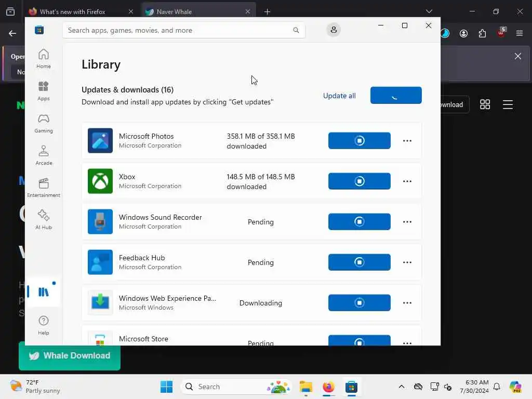Close What's new with Firefox tab
Viewport: 532px width, 399px height.
(130, 11)
